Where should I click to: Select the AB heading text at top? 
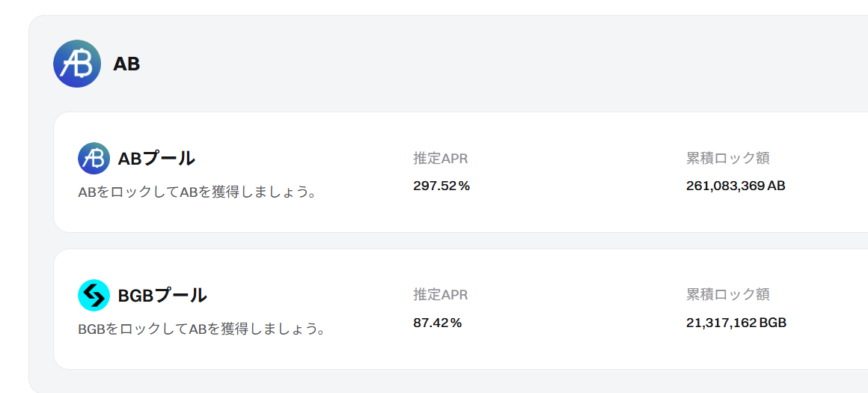126,64
